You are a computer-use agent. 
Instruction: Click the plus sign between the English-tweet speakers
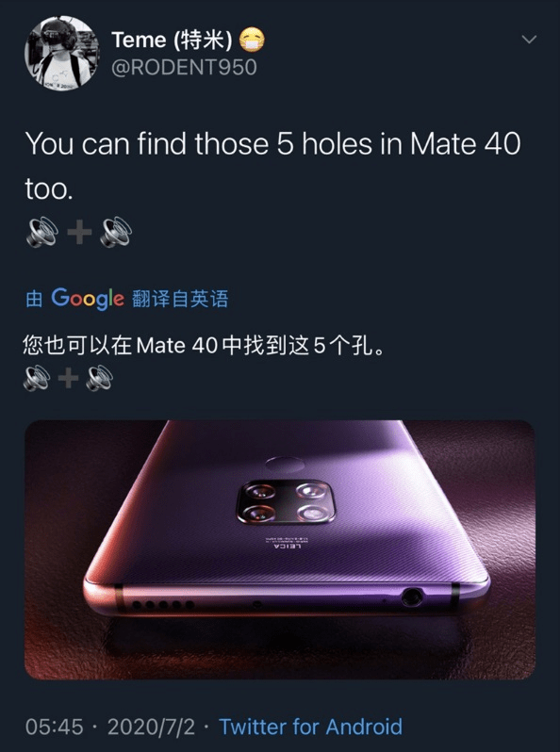79,233
